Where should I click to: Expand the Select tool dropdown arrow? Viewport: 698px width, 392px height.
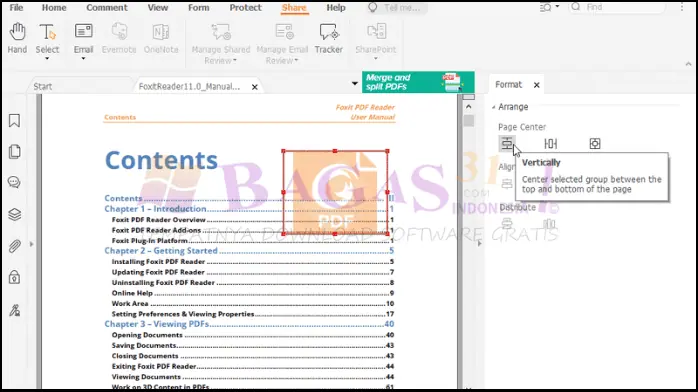tap(47, 59)
